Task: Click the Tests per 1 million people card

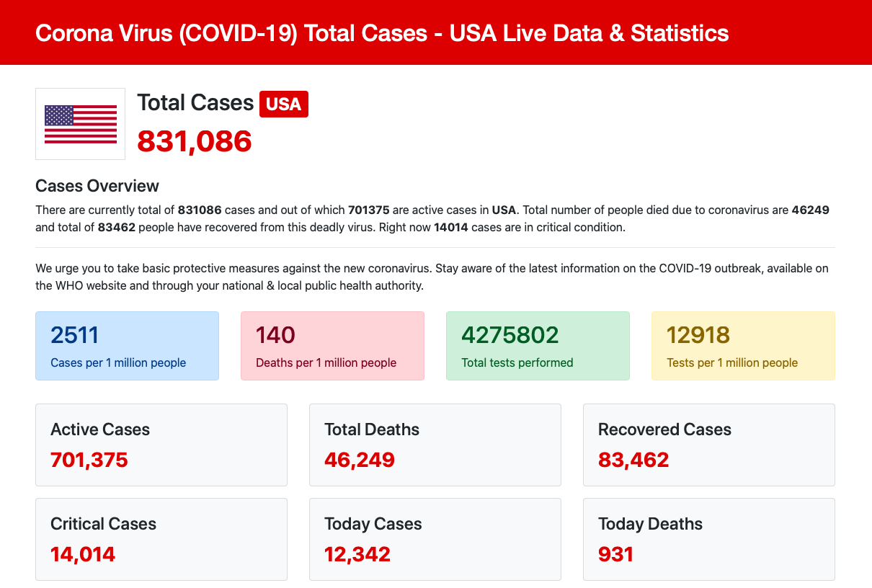Action: (743, 346)
